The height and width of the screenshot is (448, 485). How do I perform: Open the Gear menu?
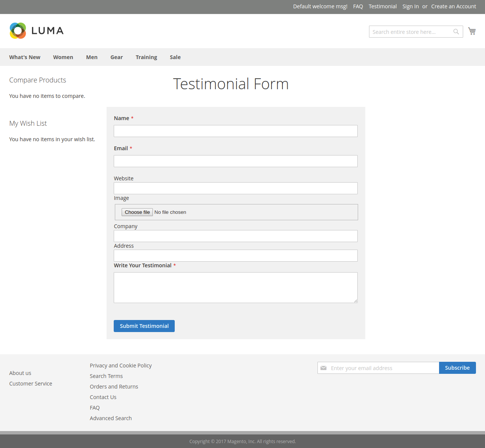coord(116,57)
